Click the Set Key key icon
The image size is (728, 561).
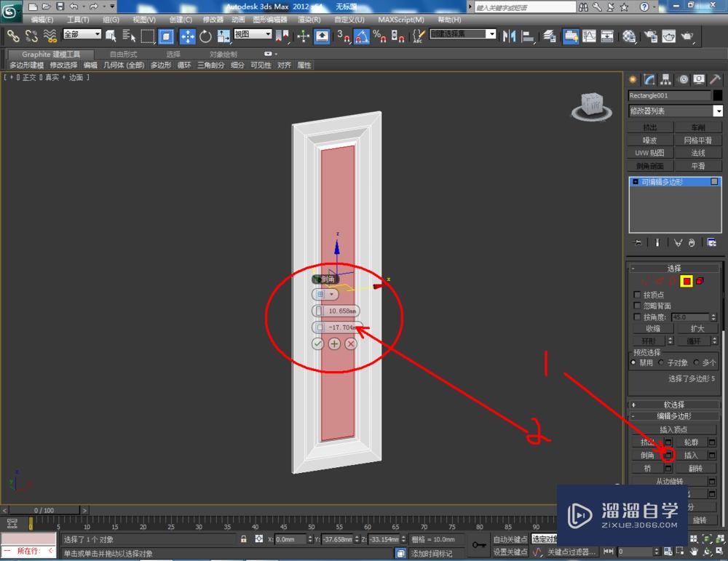[x=479, y=545]
